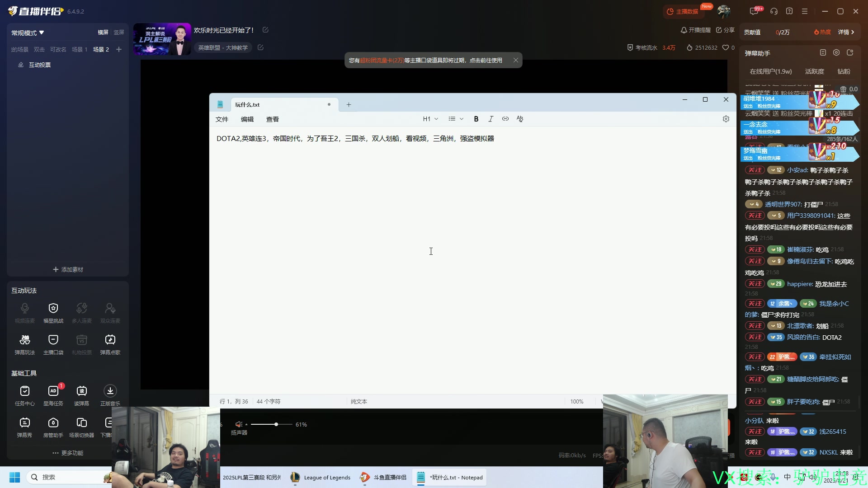Open 福星挑战 interactive feature
The height and width of the screenshot is (488, 868).
pos(53,313)
